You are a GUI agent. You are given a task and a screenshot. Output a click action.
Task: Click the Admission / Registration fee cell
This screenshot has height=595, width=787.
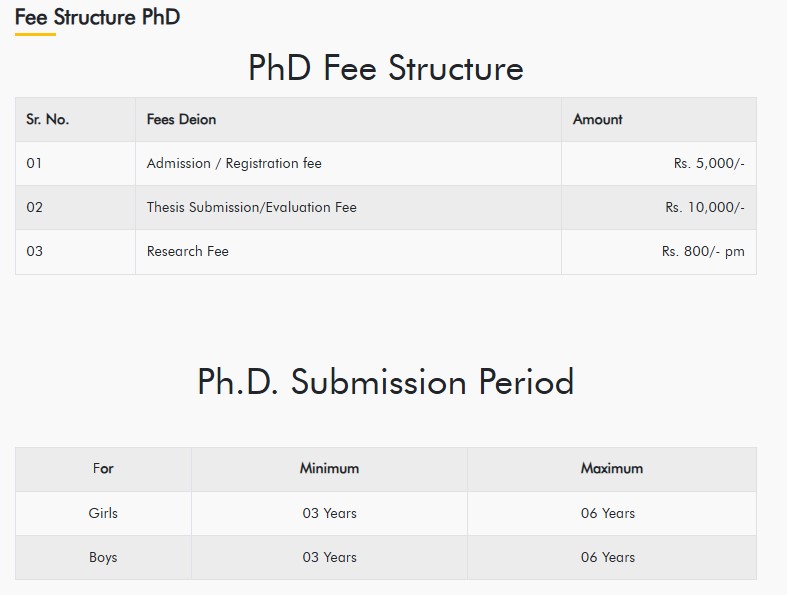pos(234,163)
